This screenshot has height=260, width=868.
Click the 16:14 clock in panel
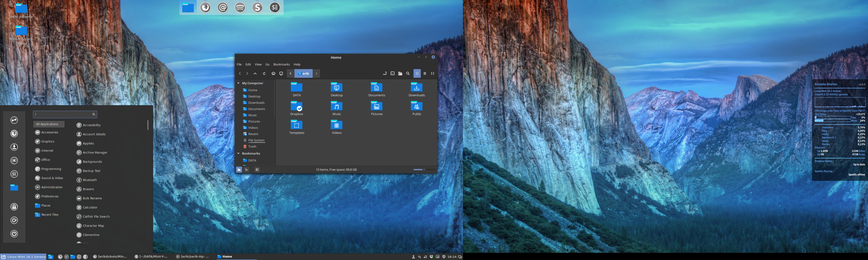coord(452,257)
